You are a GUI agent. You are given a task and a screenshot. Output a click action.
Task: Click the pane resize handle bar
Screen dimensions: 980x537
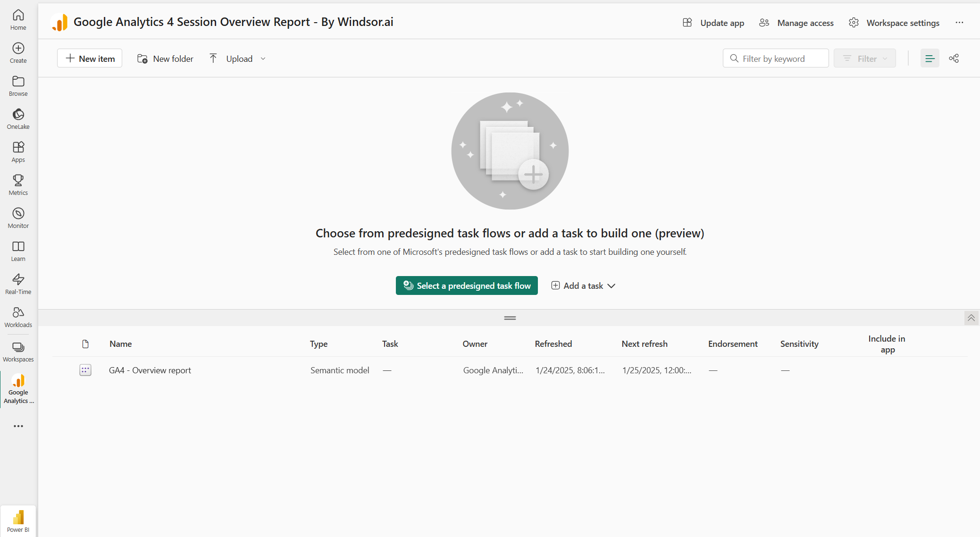[510, 318]
